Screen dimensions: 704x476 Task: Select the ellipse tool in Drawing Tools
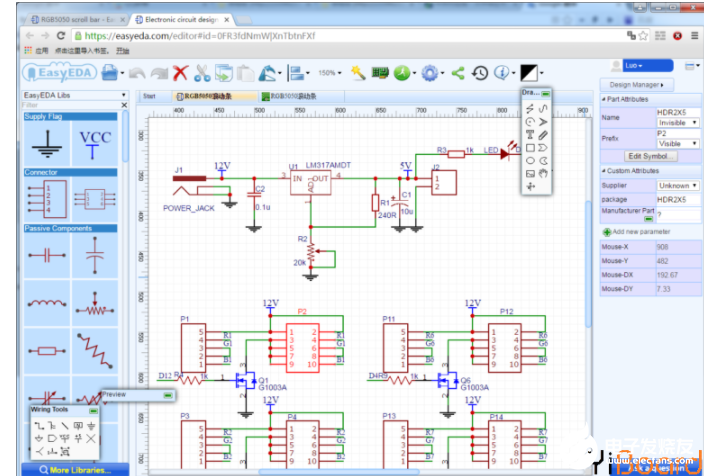[x=530, y=161]
